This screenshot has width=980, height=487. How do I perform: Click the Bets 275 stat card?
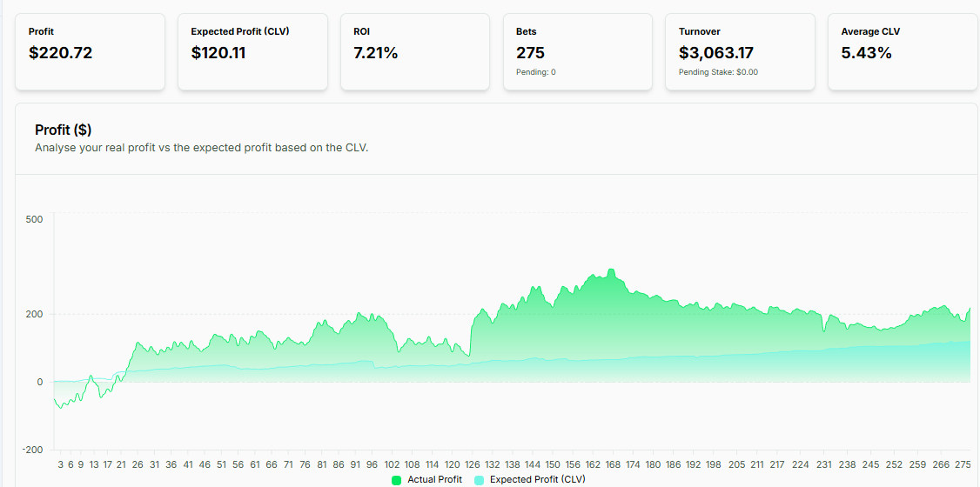coord(578,51)
